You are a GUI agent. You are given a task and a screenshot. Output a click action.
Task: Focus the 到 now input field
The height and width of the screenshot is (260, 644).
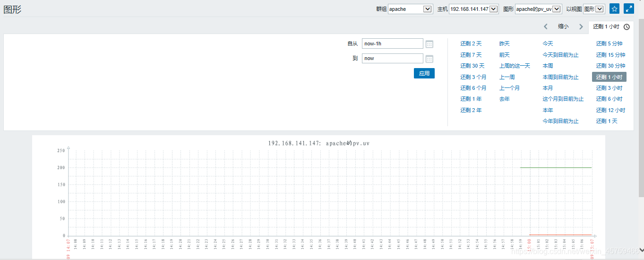(393, 58)
